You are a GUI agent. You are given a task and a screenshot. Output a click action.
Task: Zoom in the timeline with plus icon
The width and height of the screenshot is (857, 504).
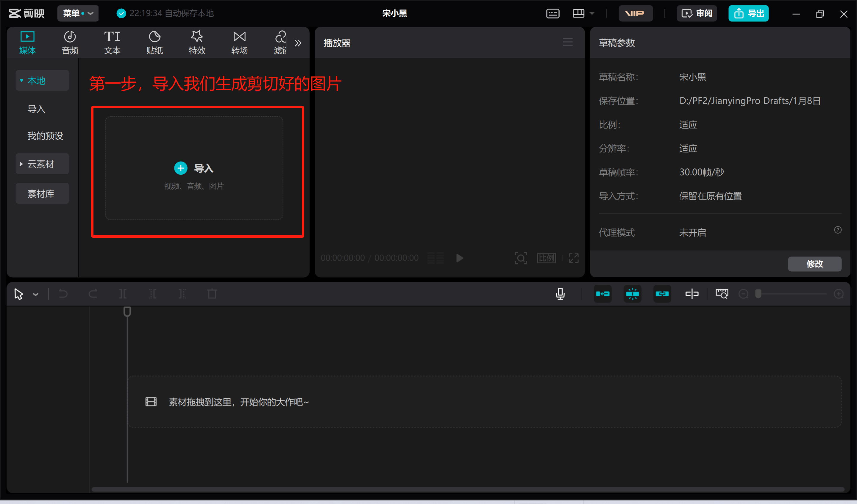point(839,294)
